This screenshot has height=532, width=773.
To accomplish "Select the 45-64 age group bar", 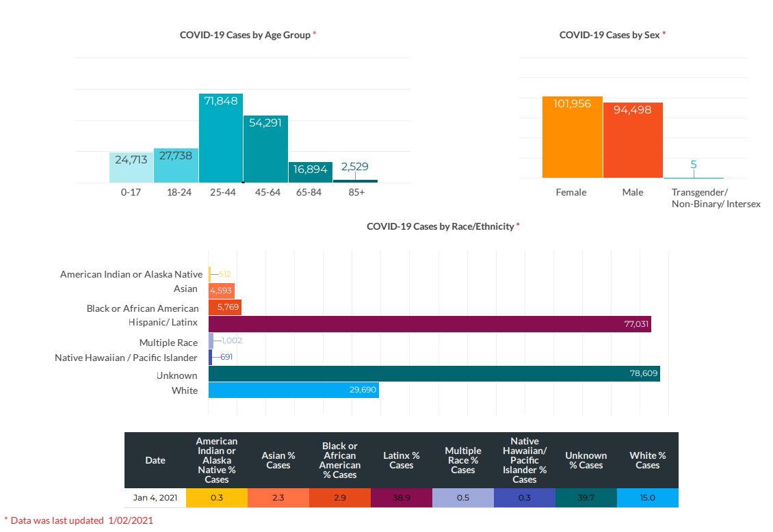I will (265, 149).
